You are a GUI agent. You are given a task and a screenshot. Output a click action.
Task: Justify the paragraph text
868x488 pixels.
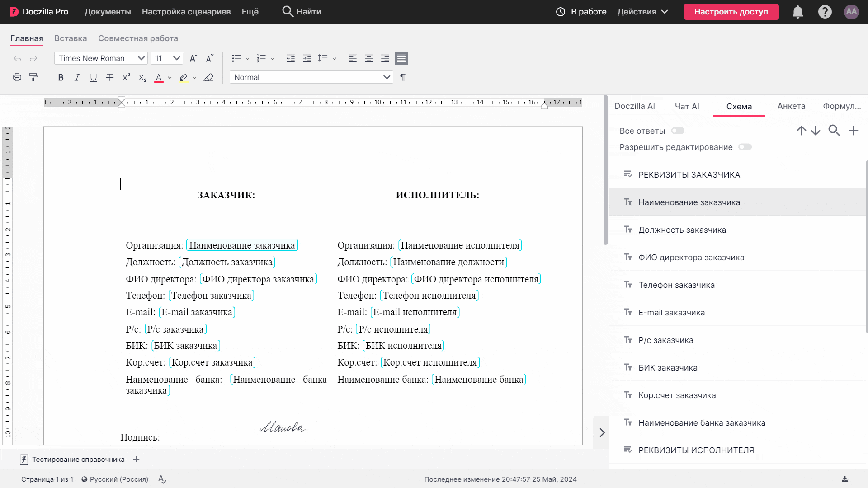point(401,58)
